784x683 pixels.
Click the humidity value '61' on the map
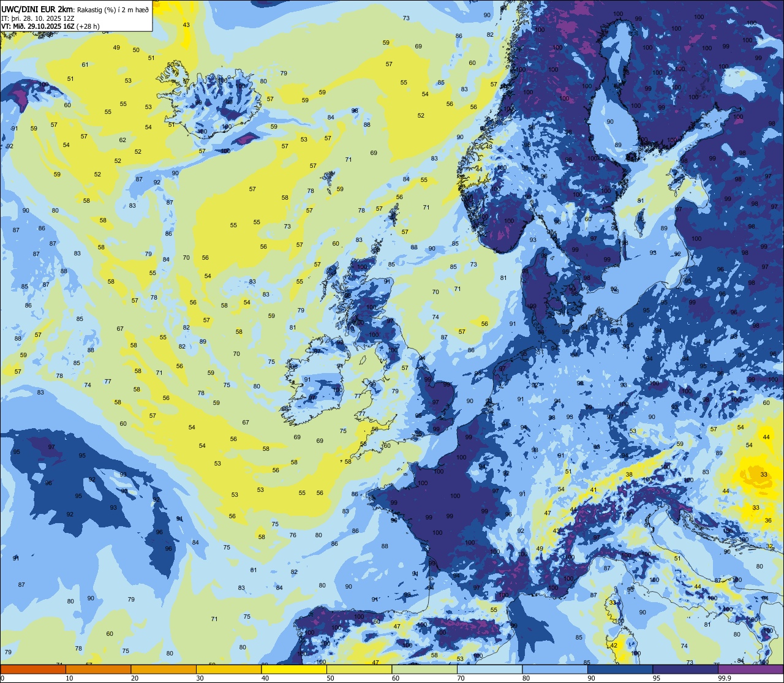85,64
